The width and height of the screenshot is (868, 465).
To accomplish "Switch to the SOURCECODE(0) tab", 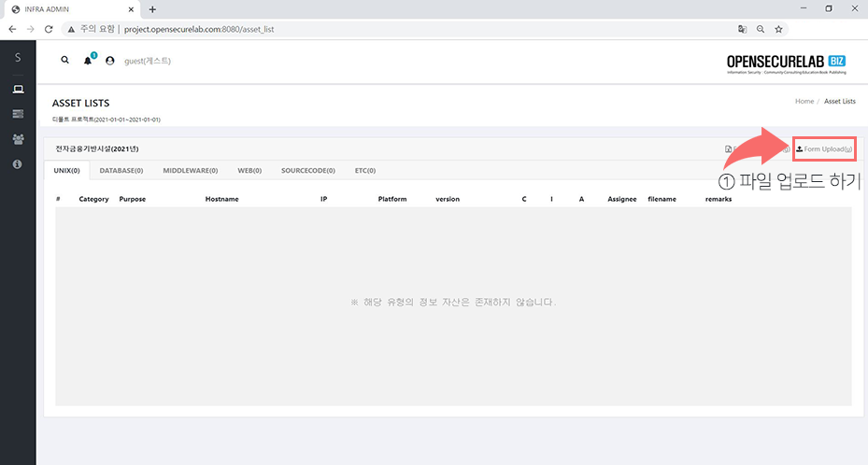I will tap(308, 170).
